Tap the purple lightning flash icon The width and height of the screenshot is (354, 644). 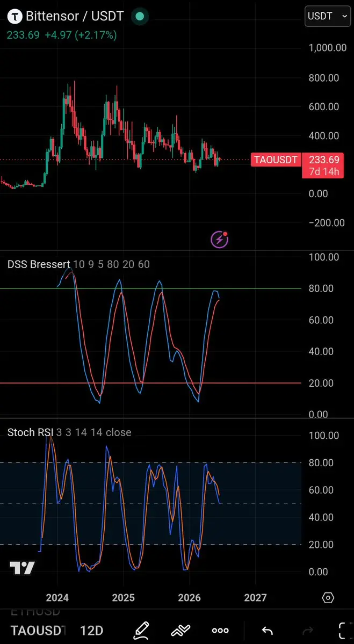pyautogui.click(x=219, y=239)
